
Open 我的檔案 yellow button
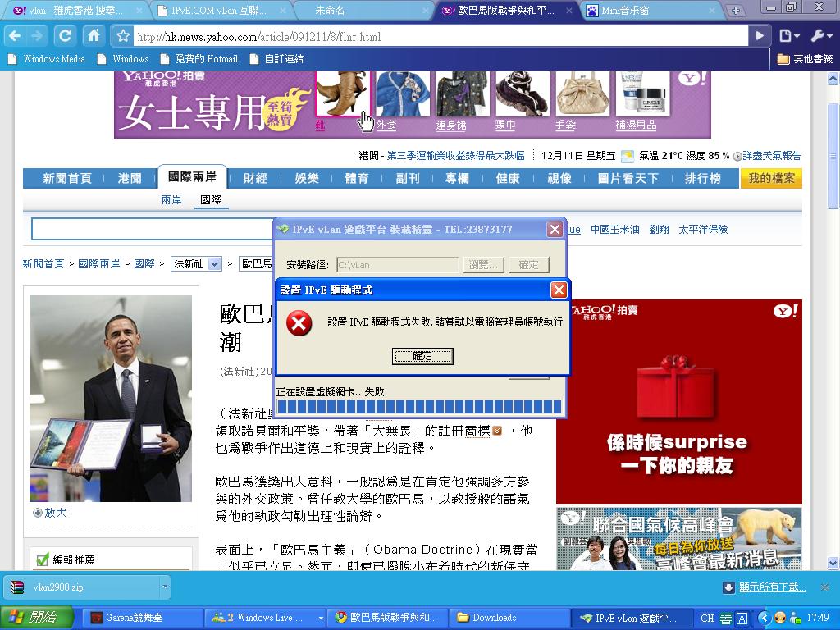[x=771, y=178]
